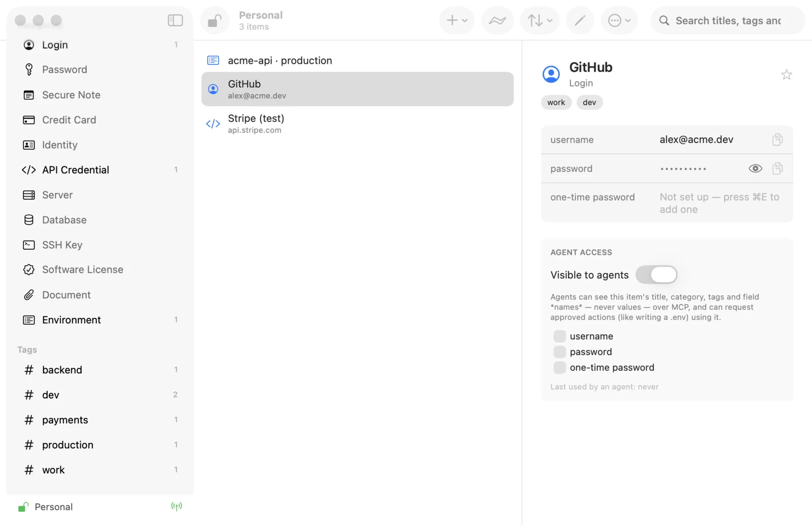Select the Identity category
812x525 pixels.
tap(100, 145)
